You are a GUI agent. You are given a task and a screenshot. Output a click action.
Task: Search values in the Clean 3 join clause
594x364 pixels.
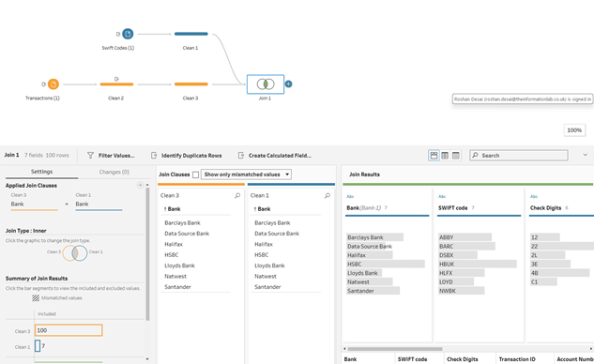click(x=237, y=195)
